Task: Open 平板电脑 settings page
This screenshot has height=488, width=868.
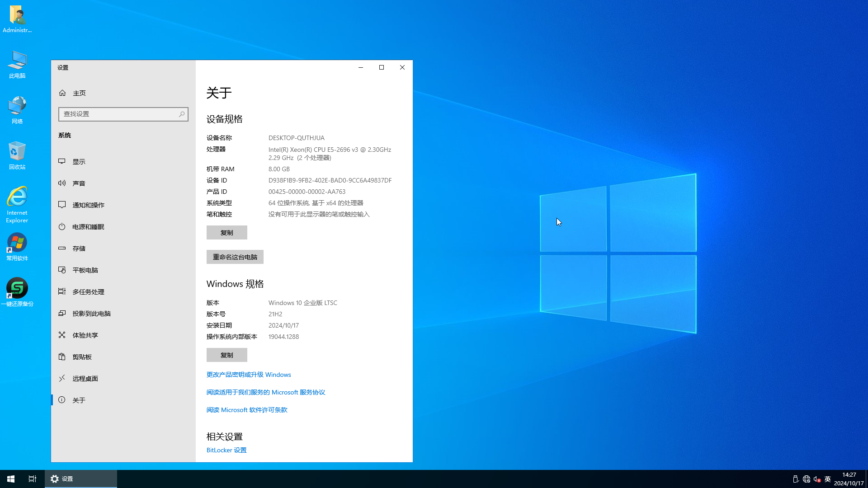Action: coord(123,270)
